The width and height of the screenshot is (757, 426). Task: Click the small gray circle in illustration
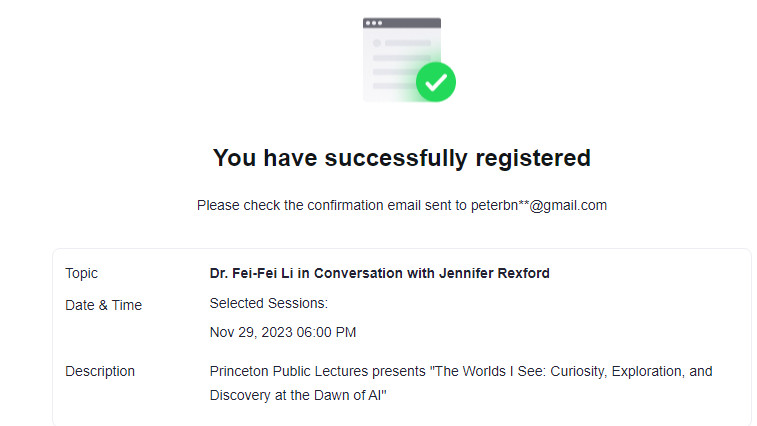[377, 43]
